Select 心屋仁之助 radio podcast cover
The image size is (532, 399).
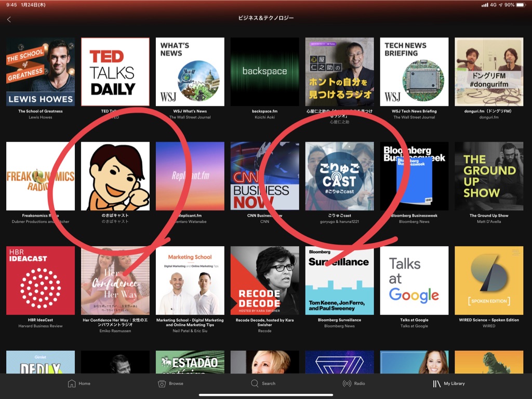(340, 72)
